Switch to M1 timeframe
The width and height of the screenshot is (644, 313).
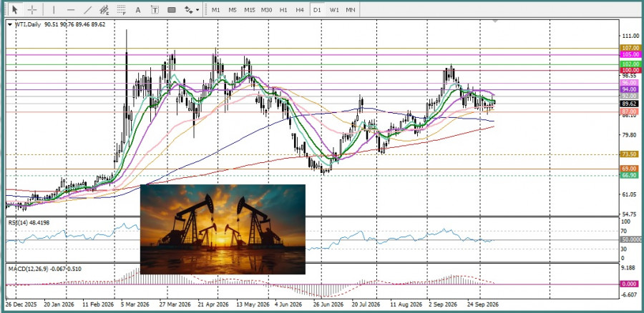[x=215, y=10]
